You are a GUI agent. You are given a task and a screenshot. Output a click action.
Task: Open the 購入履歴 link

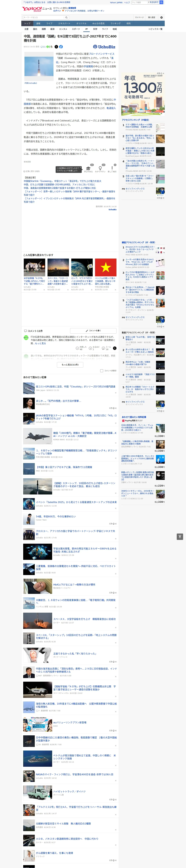click(152, 18)
